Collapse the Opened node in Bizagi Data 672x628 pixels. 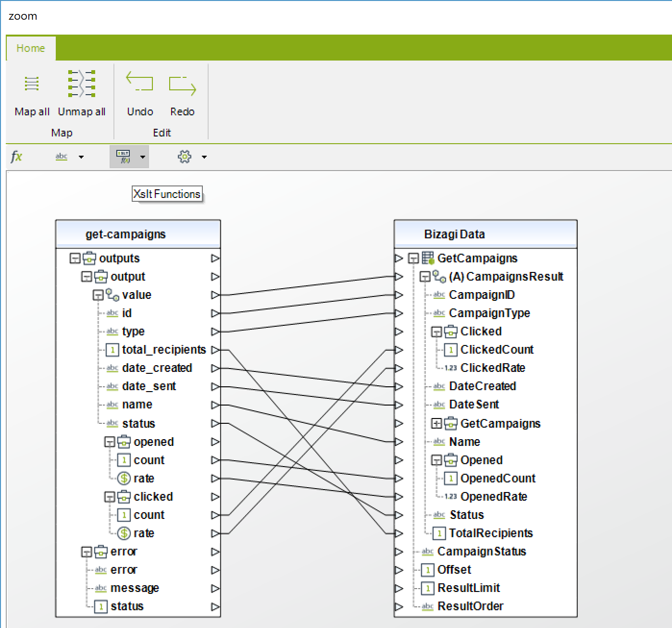pos(436,460)
